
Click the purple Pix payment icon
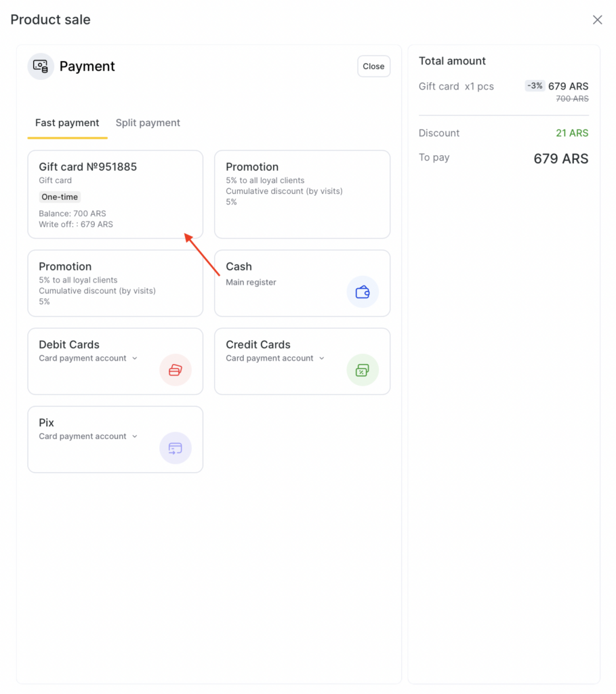click(x=176, y=448)
